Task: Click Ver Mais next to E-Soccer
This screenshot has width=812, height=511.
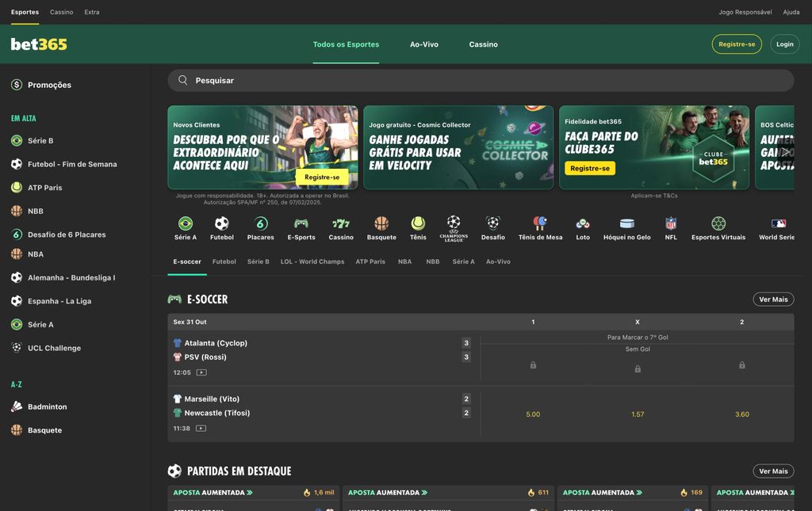Action: click(x=773, y=299)
